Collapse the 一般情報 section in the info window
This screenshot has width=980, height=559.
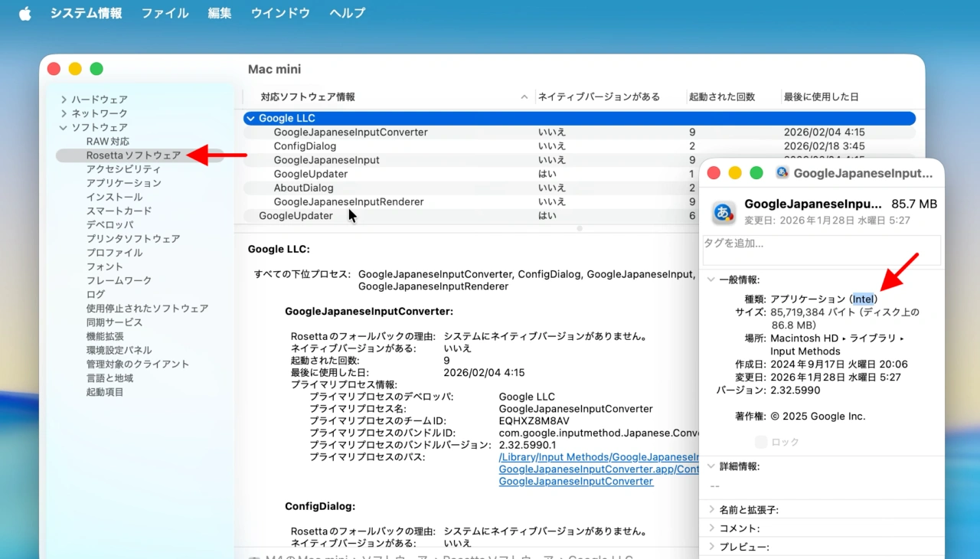710,279
